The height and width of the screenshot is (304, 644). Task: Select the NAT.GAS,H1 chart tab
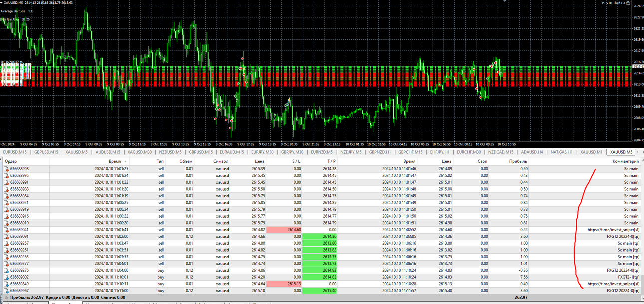[562, 152]
